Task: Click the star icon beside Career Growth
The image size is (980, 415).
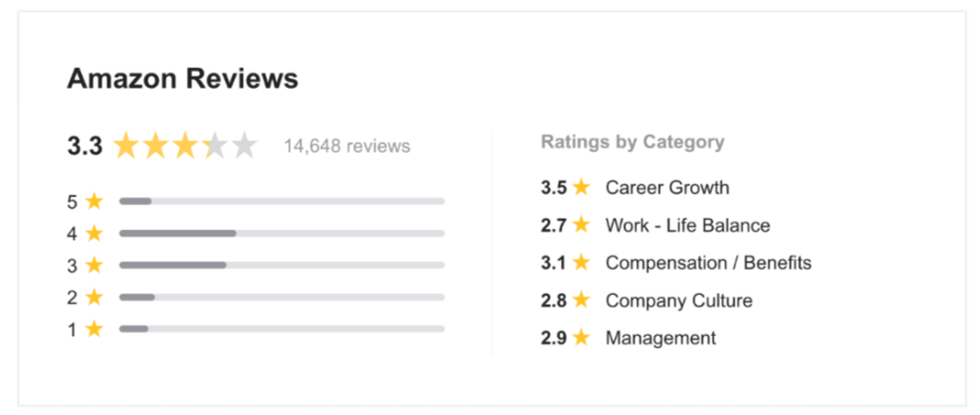Action: click(581, 188)
